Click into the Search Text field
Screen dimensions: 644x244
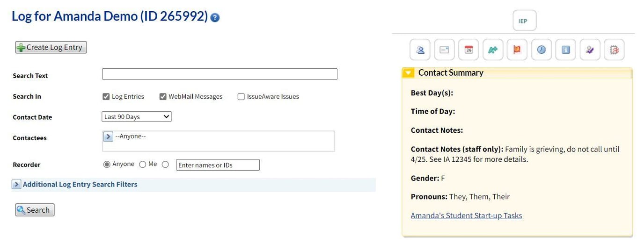click(220, 74)
